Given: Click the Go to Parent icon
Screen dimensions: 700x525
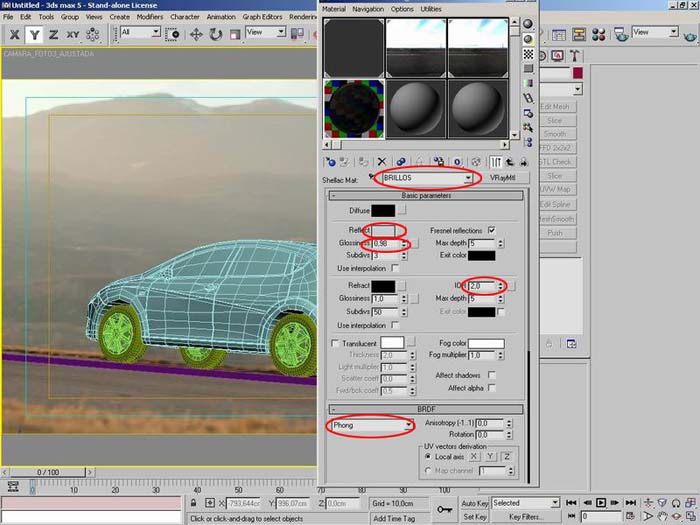Looking at the screenshot, I should 509,161.
